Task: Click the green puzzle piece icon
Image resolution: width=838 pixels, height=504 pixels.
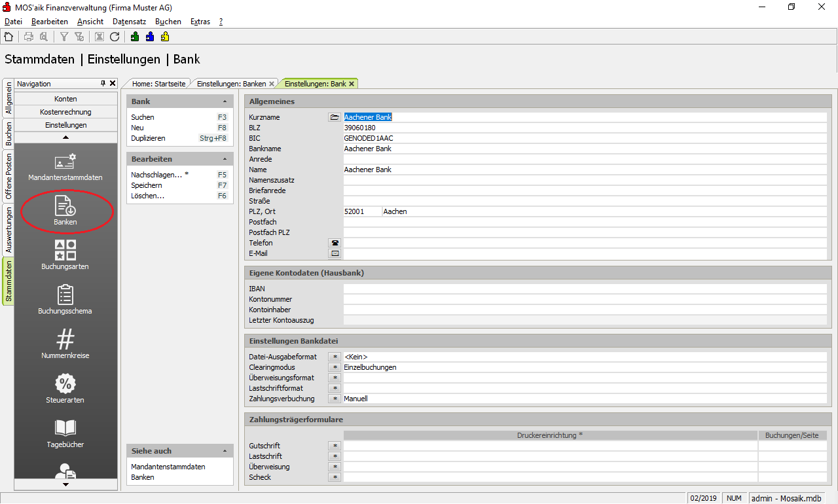Action: pos(135,37)
